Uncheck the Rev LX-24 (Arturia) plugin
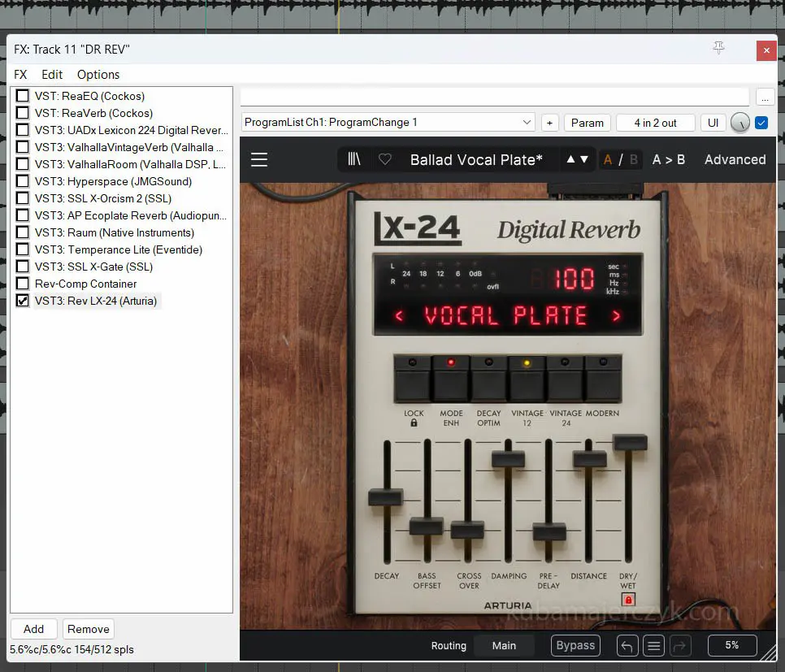785x672 pixels. pos(23,301)
